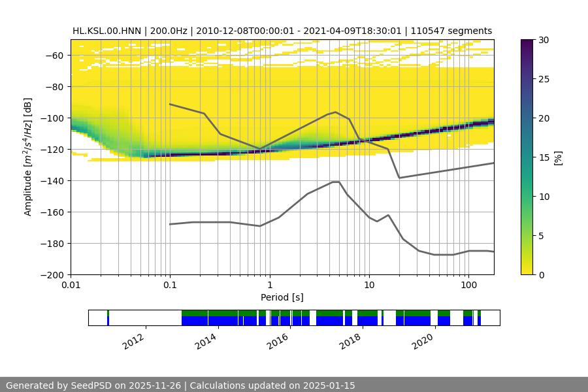Select the 2012 label on the timeline

tap(133, 340)
